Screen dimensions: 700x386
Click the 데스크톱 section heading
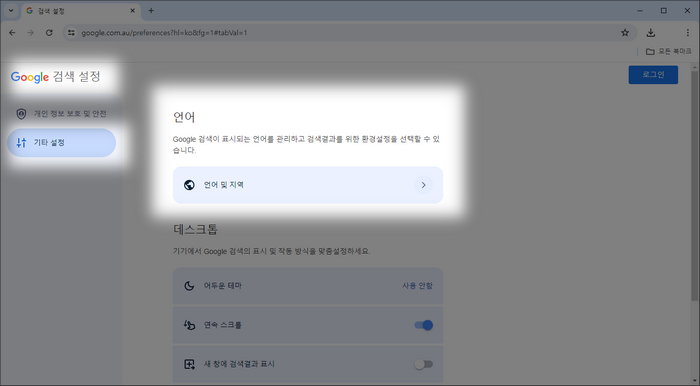196,229
